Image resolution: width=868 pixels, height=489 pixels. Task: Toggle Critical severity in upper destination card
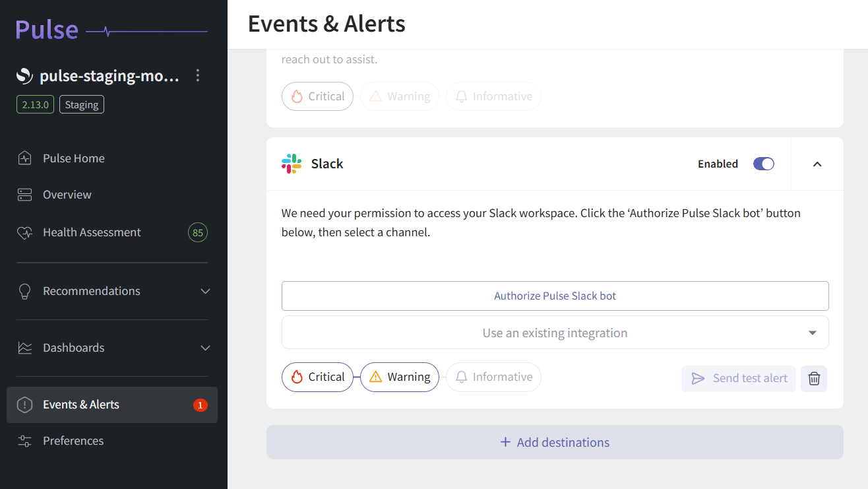(x=317, y=96)
